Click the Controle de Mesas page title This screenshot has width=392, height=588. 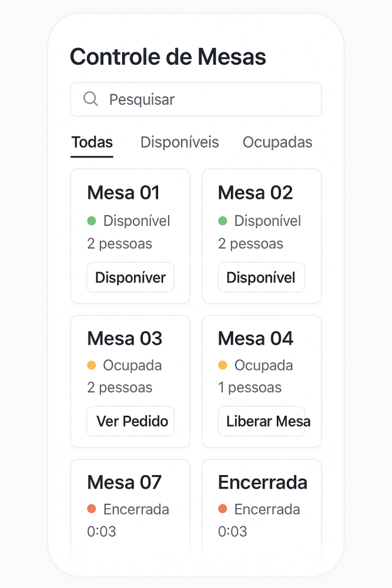(x=168, y=56)
